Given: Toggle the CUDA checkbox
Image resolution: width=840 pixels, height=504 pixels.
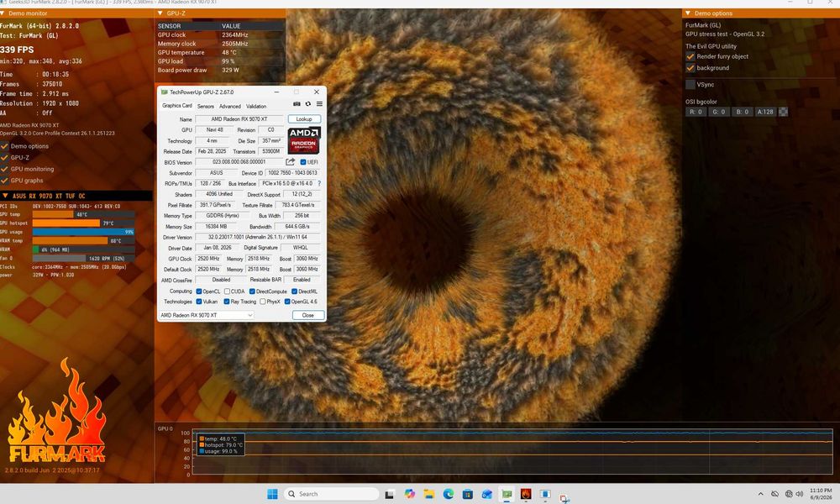Looking at the screenshot, I should click(x=227, y=291).
